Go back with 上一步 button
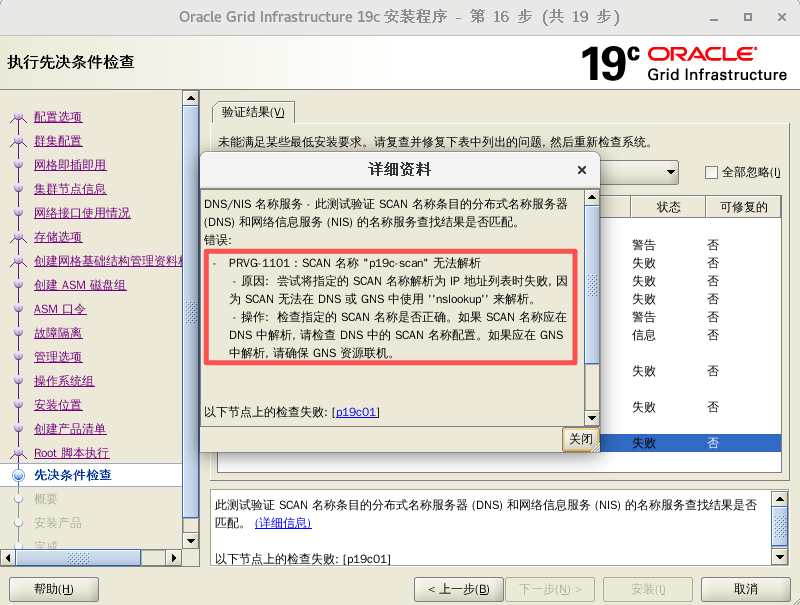This screenshot has height=605, width=800. click(x=459, y=590)
